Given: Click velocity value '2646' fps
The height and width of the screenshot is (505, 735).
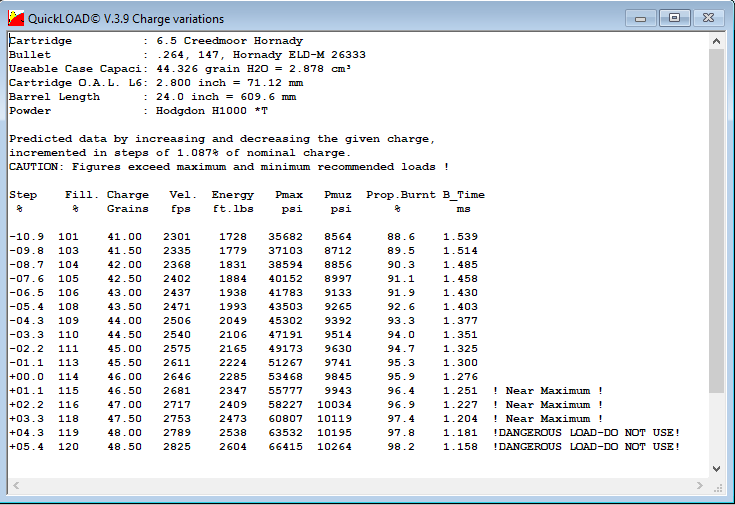Looking at the screenshot, I should pyautogui.click(x=177, y=377).
